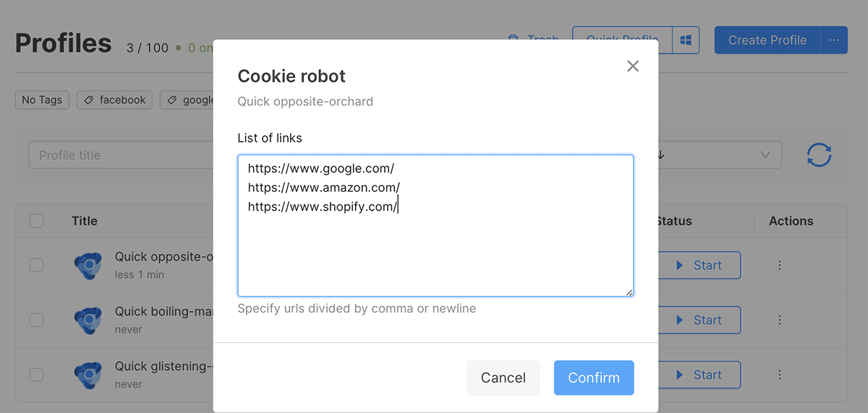This screenshot has height=413, width=868.
Task: Cancel the Cookie robot dialog
Action: point(503,378)
